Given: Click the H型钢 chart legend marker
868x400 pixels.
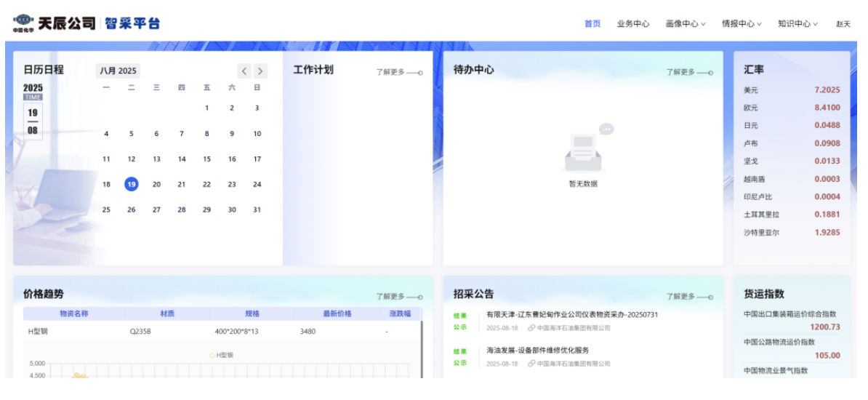Looking at the screenshot, I should (212, 356).
